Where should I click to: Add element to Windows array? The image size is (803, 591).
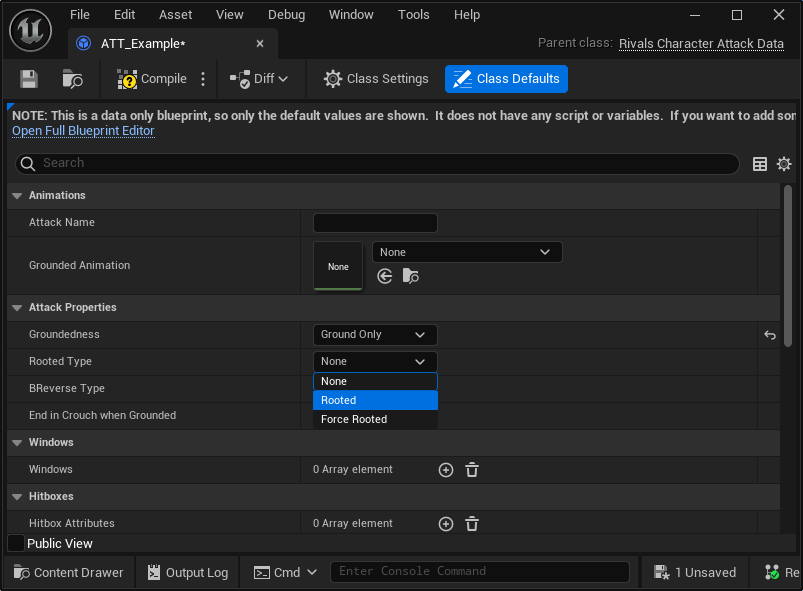[446, 470]
